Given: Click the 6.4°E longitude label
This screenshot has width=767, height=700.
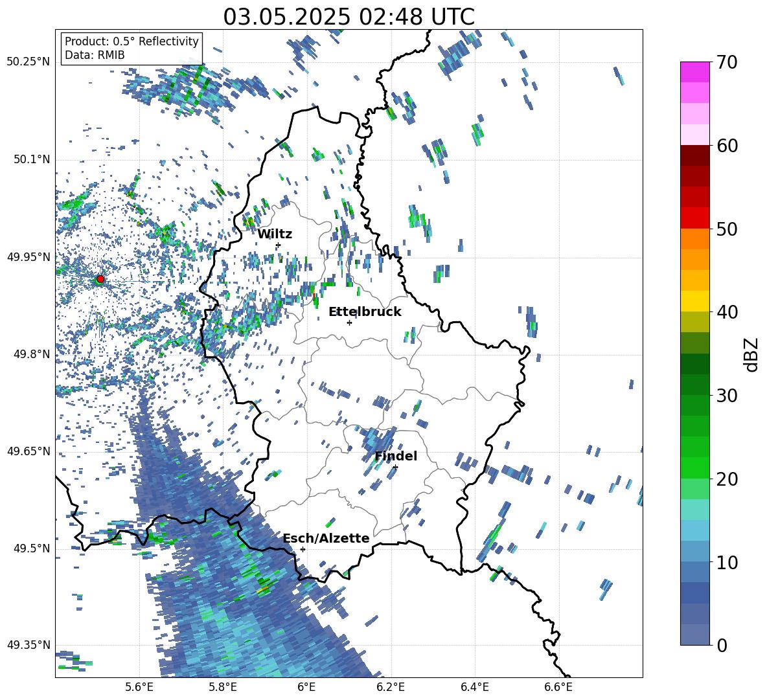Looking at the screenshot, I should pos(474,687).
